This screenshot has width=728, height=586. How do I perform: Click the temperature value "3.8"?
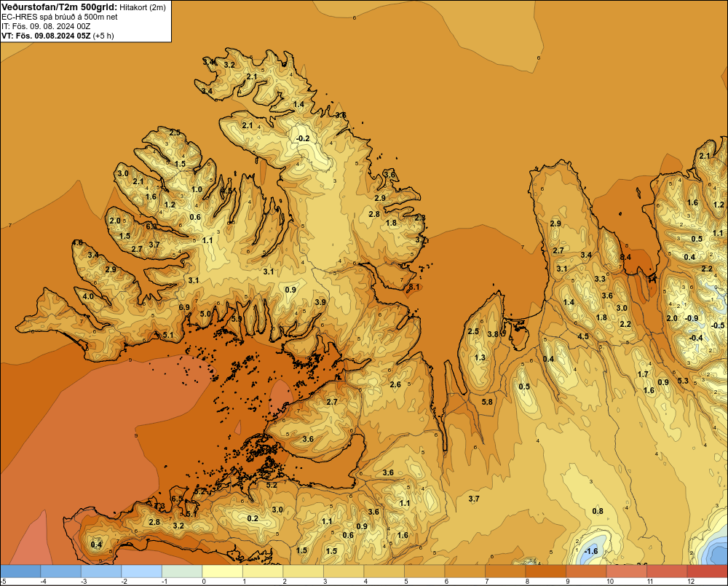[493, 334]
